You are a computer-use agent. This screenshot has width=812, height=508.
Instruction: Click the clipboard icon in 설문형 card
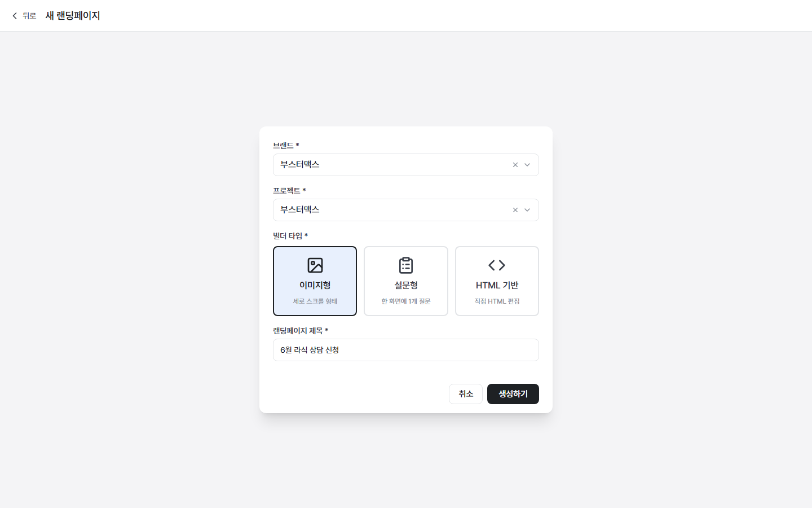coord(406,265)
